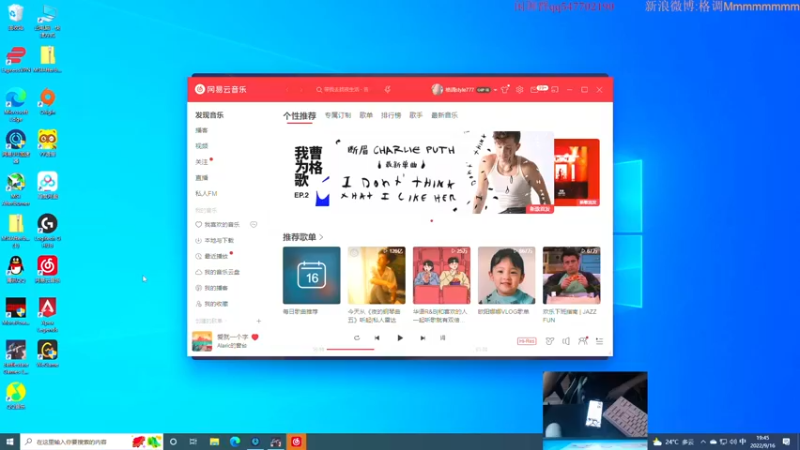Open Charlie Puth banner image
Viewport: 800px width, 450px height.
(418, 172)
